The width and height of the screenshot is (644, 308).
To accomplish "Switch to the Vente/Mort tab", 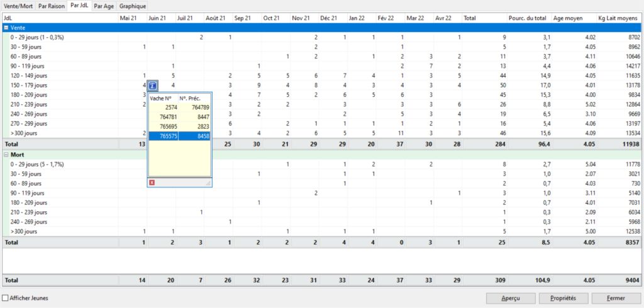I will 17,6.
